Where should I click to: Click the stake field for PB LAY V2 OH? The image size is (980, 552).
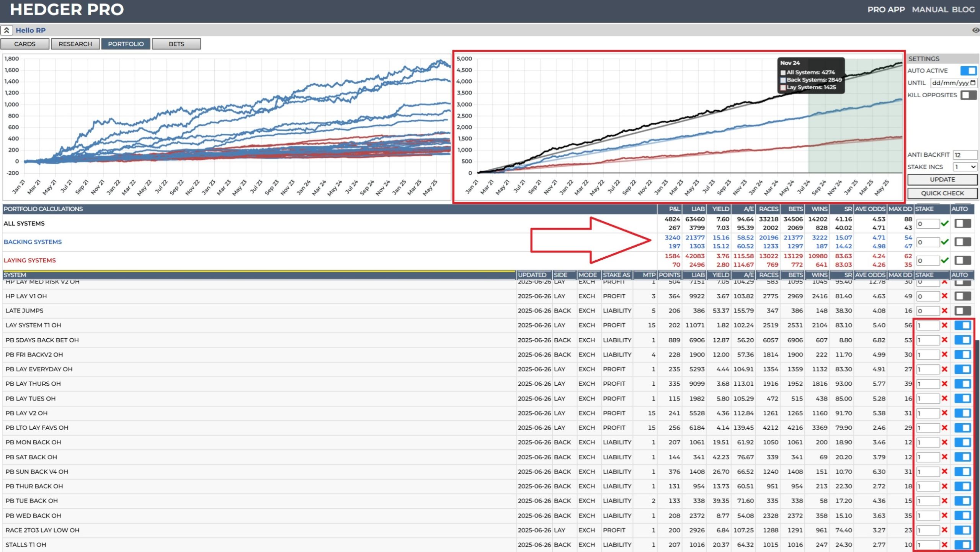pos(928,413)
